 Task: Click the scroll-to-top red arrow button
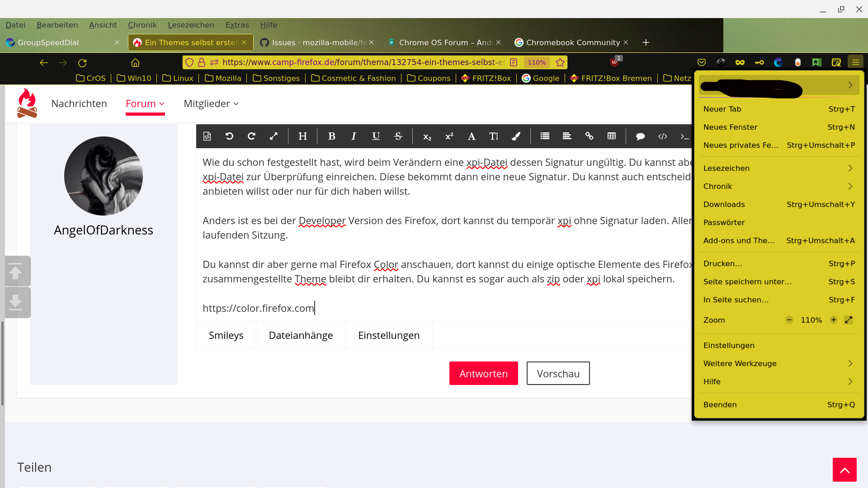[x=844, y=470]
